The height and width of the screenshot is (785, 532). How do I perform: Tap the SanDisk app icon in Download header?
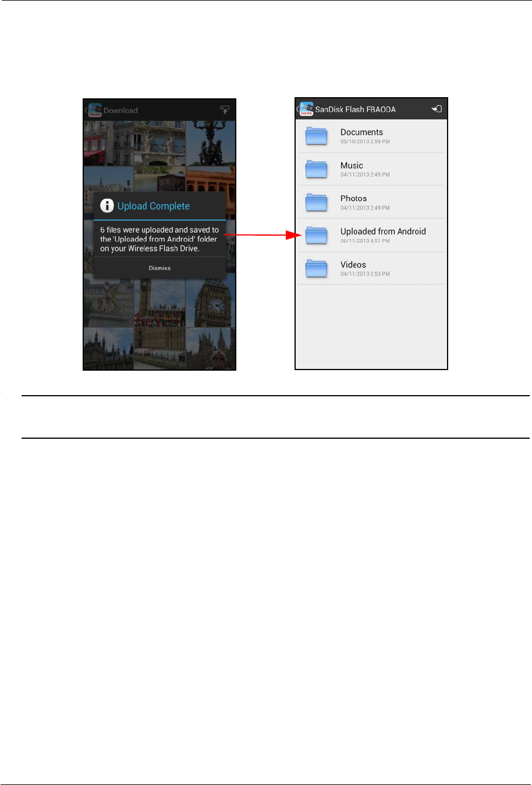(x=95, y=110)
